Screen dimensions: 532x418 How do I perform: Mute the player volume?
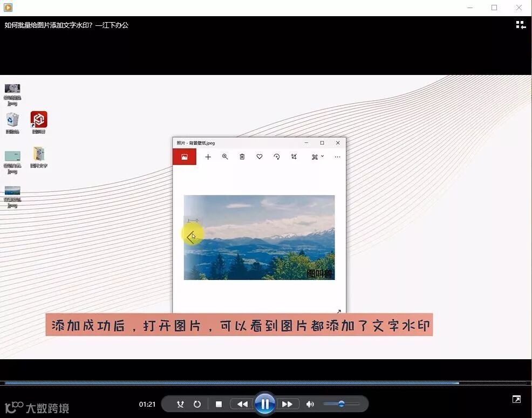[x=310, y=404]
